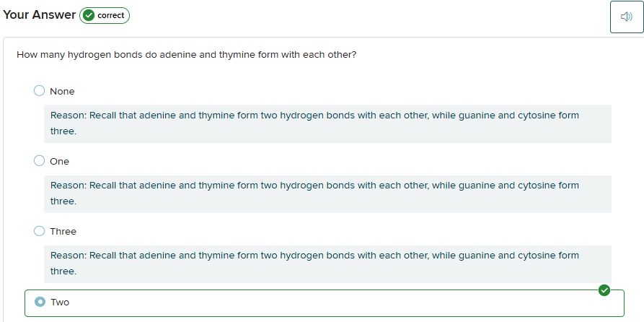Click the green checkmark inside correct badge
This screenshot has height=322, width=644.
point(89,15)
